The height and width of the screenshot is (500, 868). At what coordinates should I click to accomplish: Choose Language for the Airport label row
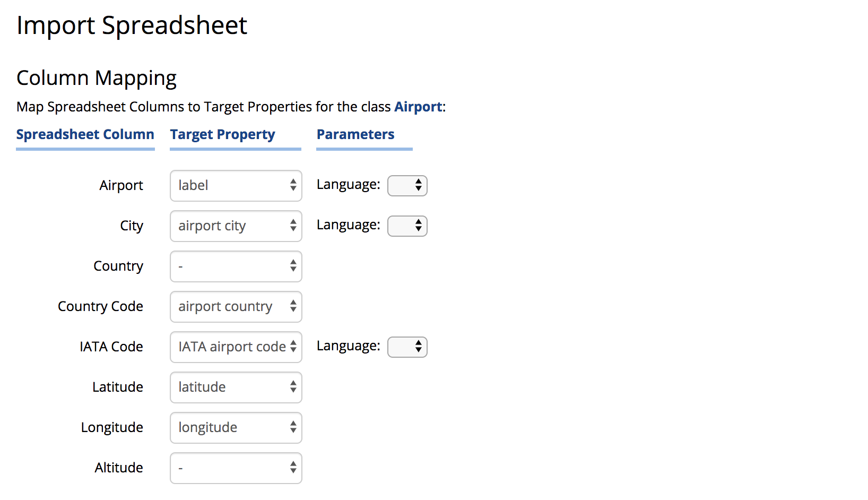(407, 186)
